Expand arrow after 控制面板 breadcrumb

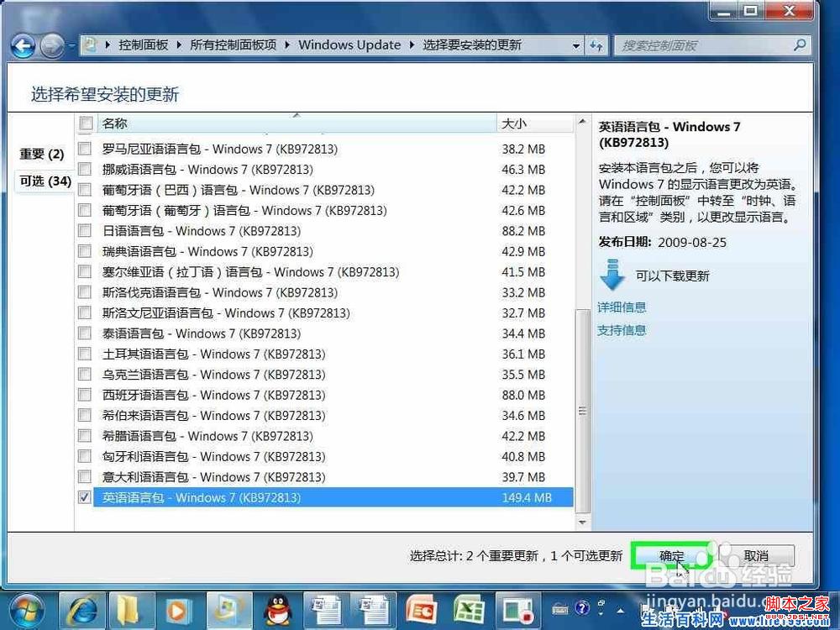[179, 45]
